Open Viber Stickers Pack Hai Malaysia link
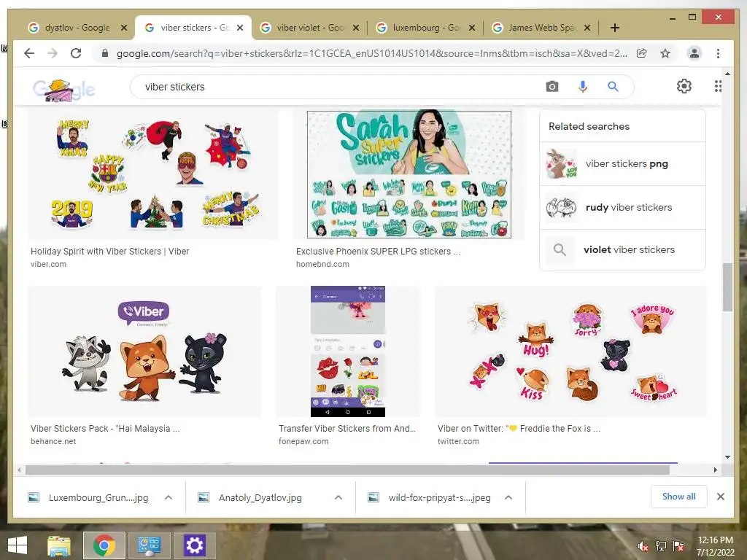747x560 pixels. 105,429
